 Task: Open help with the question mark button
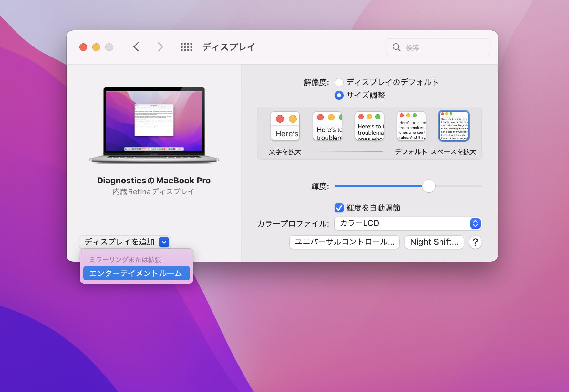(475, 242)
